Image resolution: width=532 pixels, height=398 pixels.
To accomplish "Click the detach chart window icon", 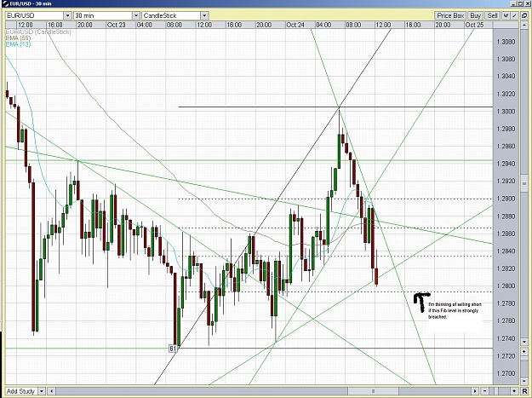I will point(524,15).
